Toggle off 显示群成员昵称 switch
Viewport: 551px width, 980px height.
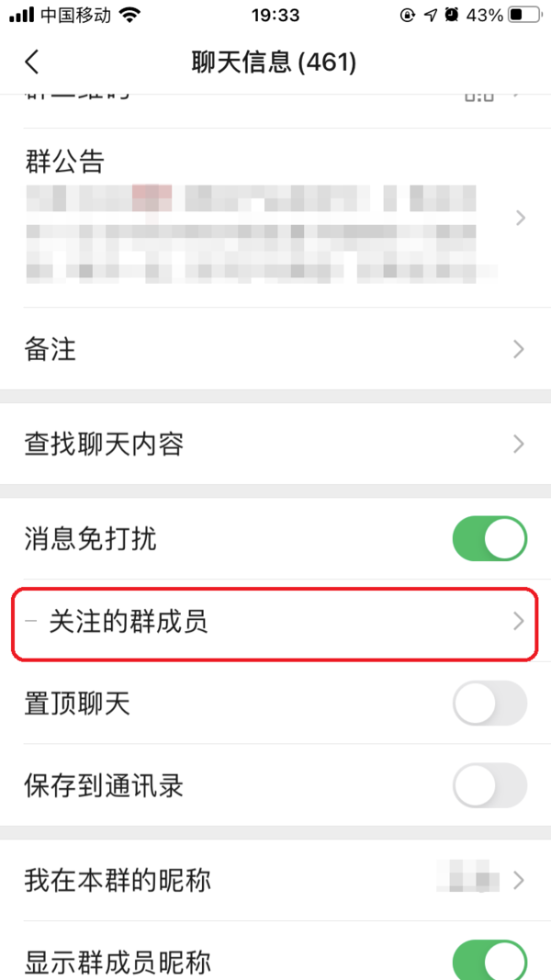[489, 960]
